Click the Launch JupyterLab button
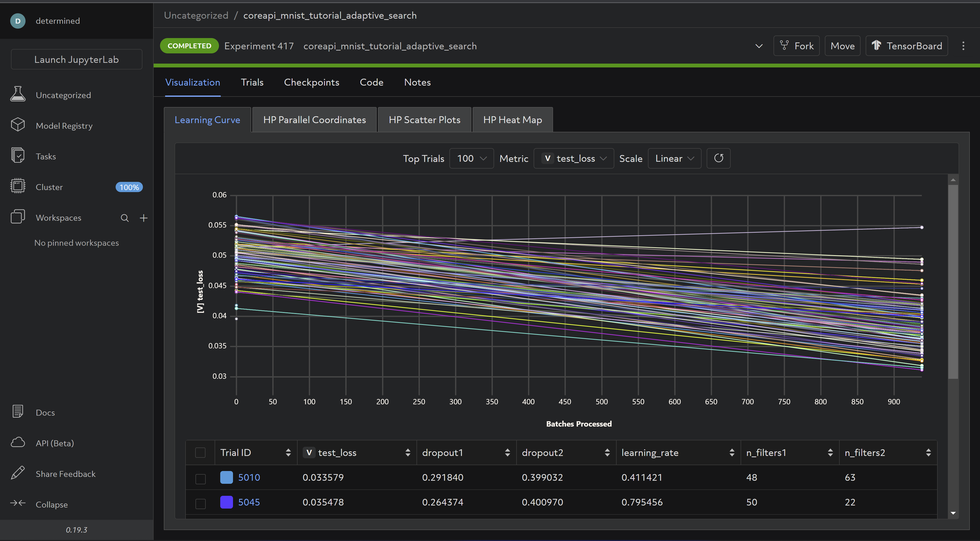The width and height of the screenshot is (980, 541). tap(77, 60)
